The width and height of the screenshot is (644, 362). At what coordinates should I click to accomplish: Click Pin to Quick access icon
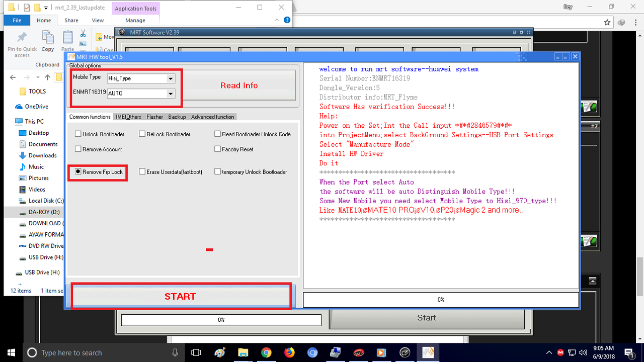click(22, 43)
